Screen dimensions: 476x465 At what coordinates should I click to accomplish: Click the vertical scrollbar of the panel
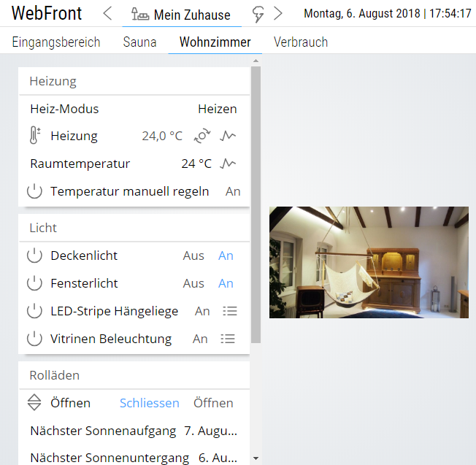(x=255, y=204)
